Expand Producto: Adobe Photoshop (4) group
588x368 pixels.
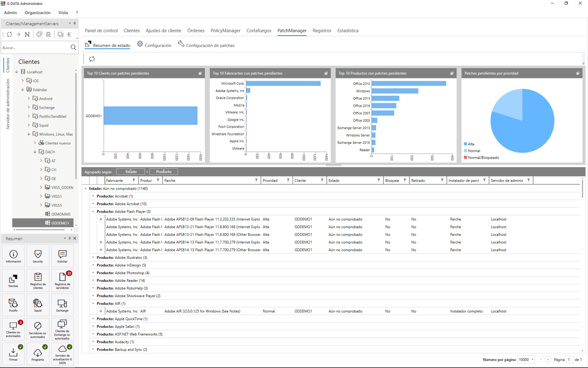(x=93, y=273)
